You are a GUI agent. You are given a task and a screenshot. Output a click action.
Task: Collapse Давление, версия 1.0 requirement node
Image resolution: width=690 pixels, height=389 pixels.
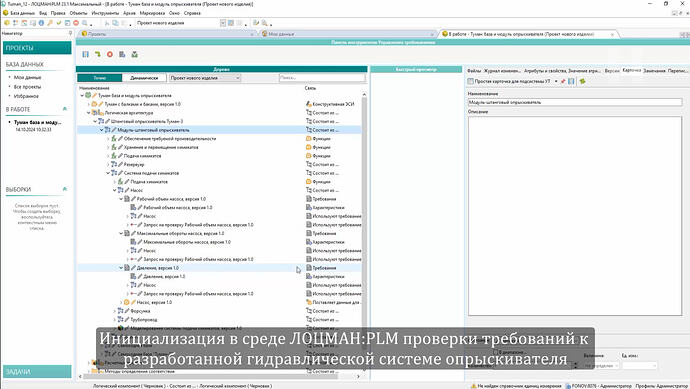(121, 268)
